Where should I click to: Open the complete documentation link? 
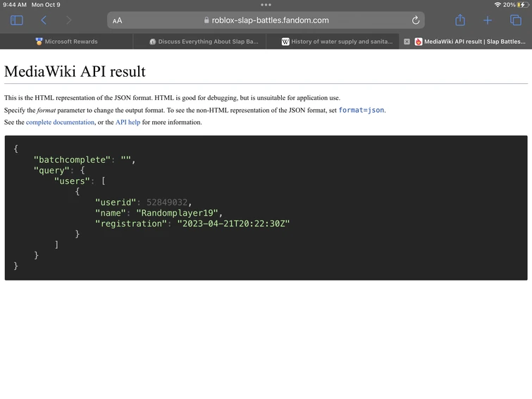pyautogui.click(x=60, y=122)
